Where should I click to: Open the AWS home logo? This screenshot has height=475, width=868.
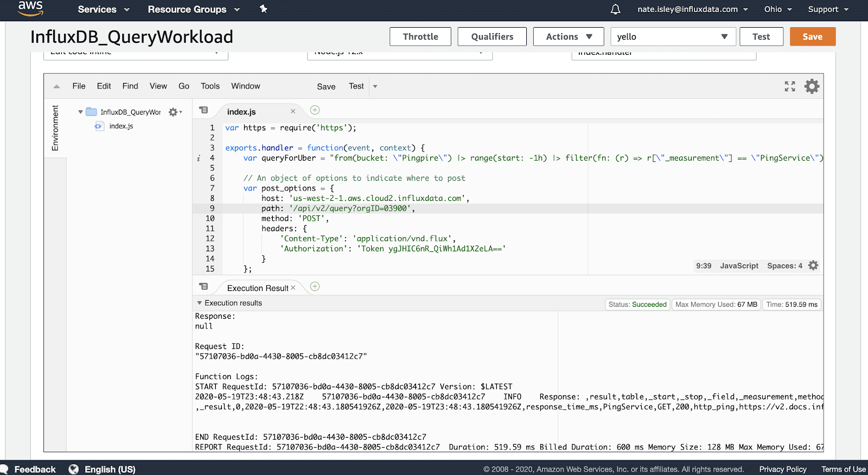(x=30, y=9)
